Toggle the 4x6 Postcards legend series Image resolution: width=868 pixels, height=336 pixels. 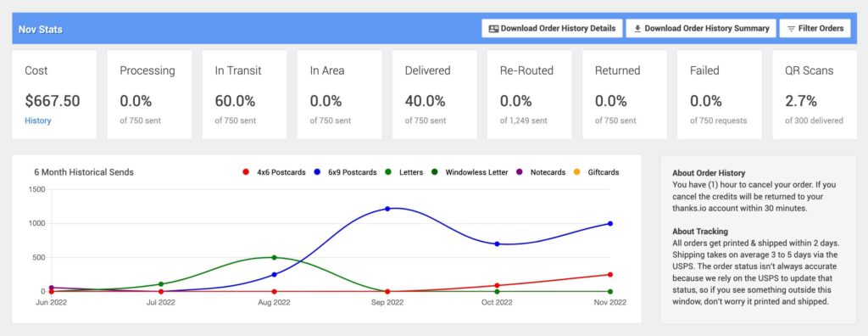click(274, 172)
